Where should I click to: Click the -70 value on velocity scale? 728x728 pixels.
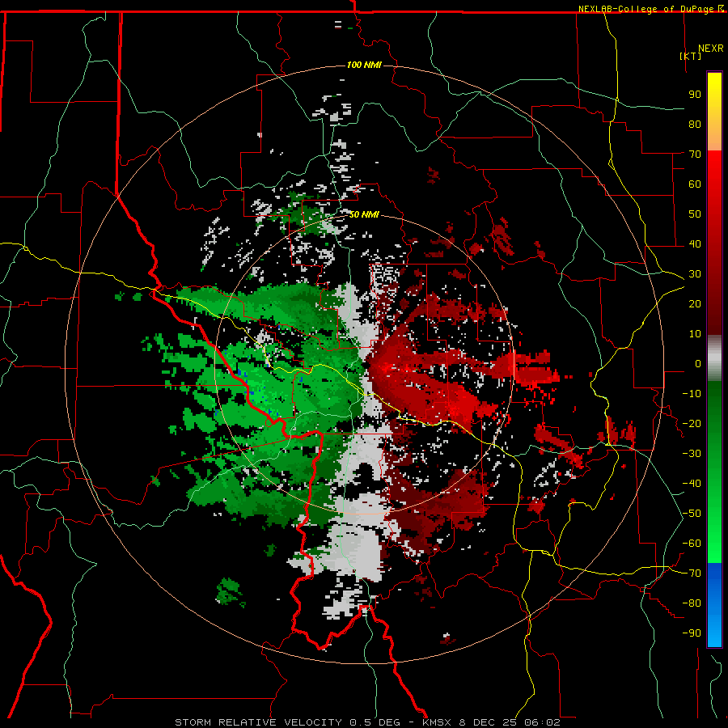tap(692, 574)
